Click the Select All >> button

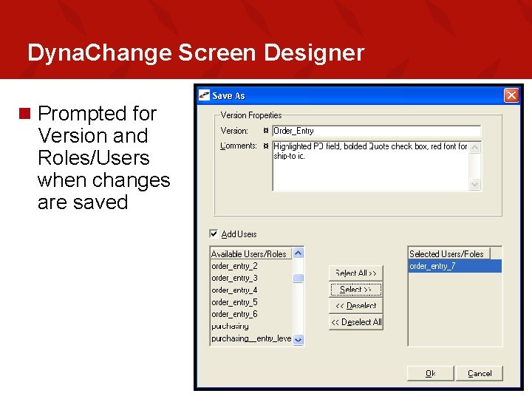pos(356,273)
